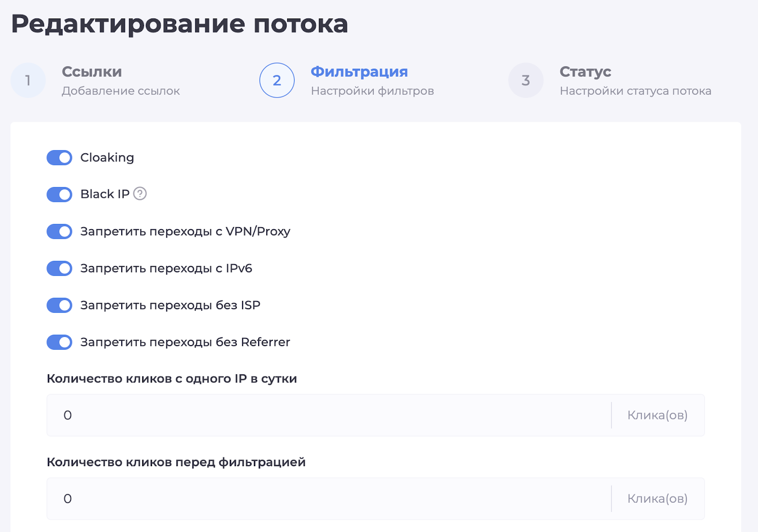
Task: Toggle Запретить переходы без Referrer switch
Action: pyautogui.click(x=59, y=342)
